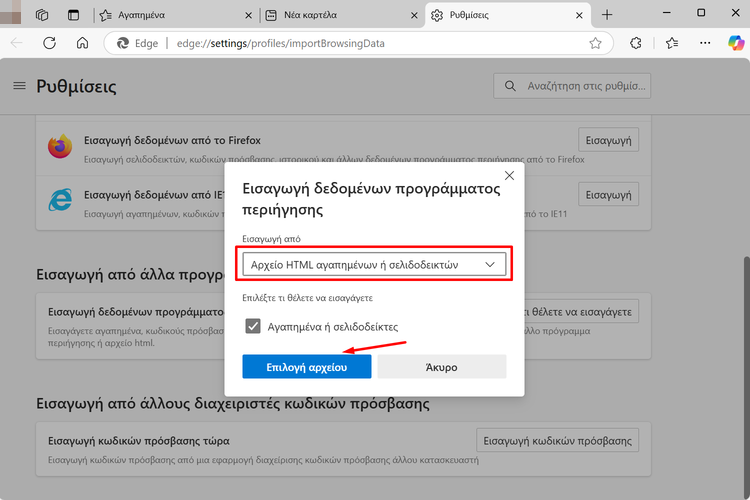This screenshot has width=750, height=500.
Task: Click the 'Άκυρο' button
Action: 442,367
